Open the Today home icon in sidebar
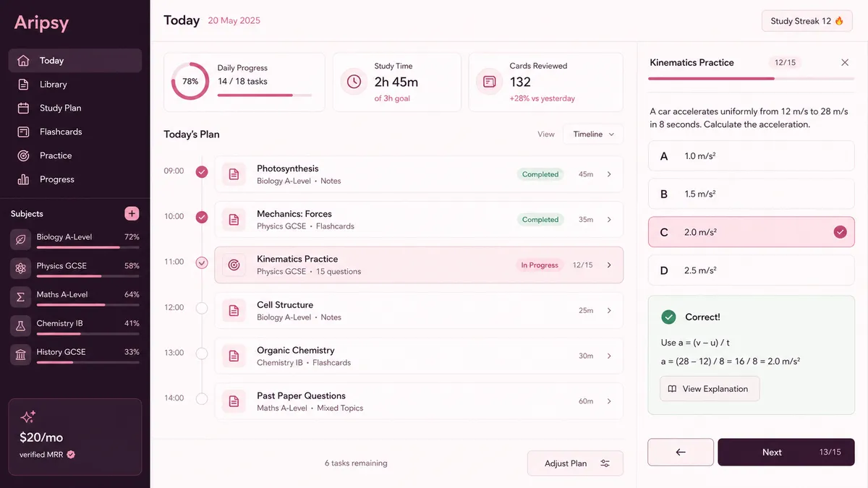 pyautogui.click(x=23, y=61)
